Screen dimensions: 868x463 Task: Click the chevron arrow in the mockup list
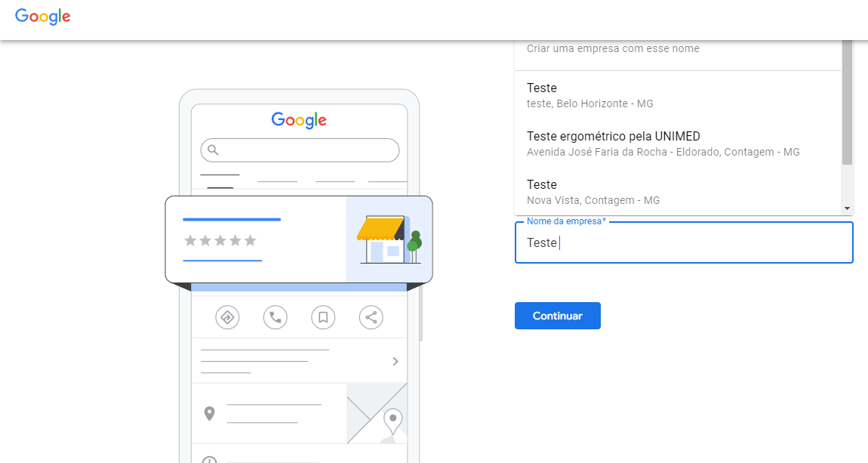pyautogui.click(x=396, y=361)
